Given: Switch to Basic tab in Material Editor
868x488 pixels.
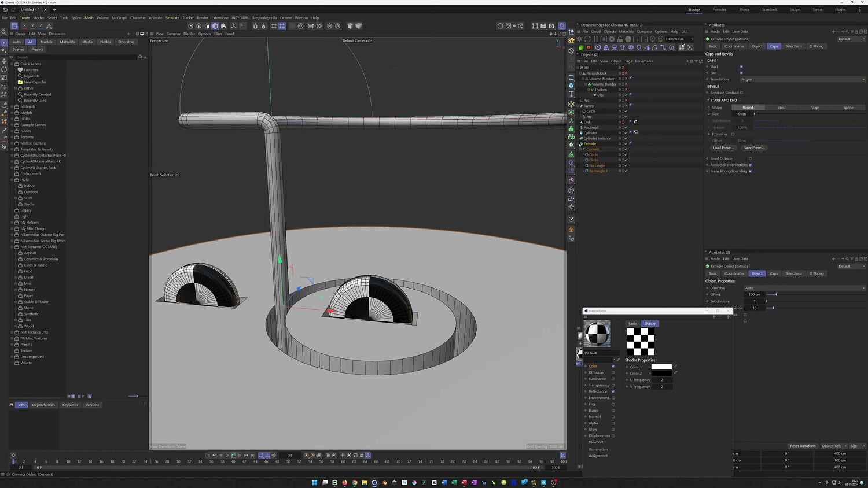Looking at the screenshot, I should point(632,324).
